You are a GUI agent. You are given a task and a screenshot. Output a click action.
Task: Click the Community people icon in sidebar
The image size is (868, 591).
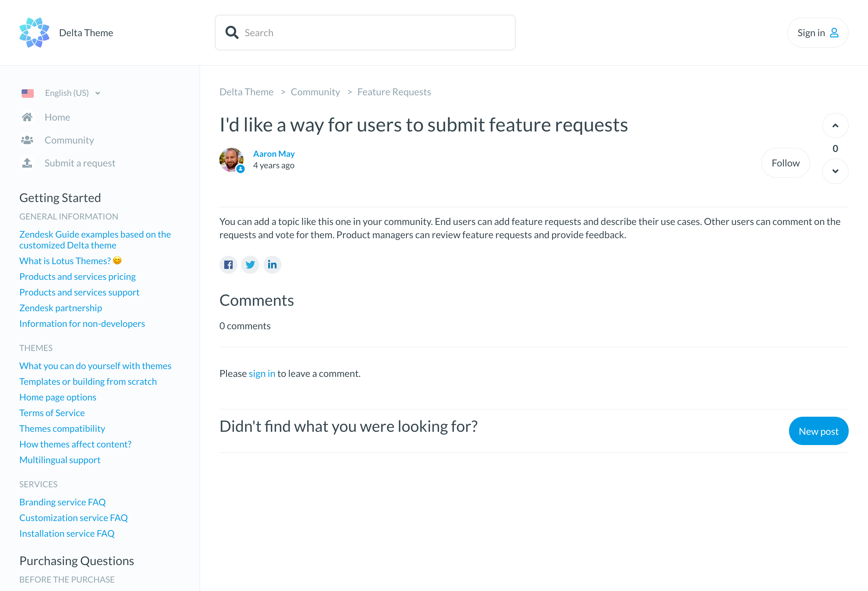click(x=27, y=140)
